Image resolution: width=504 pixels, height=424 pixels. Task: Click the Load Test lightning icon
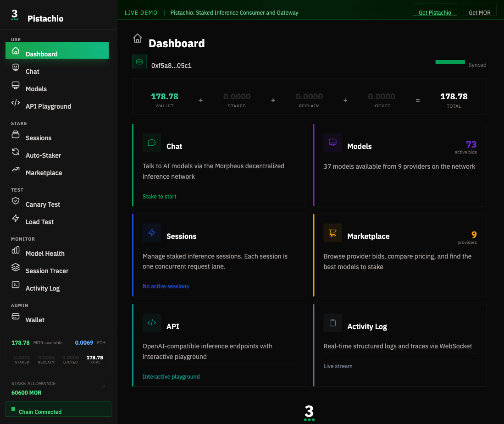pyautogui.click(x=16, y=218)
